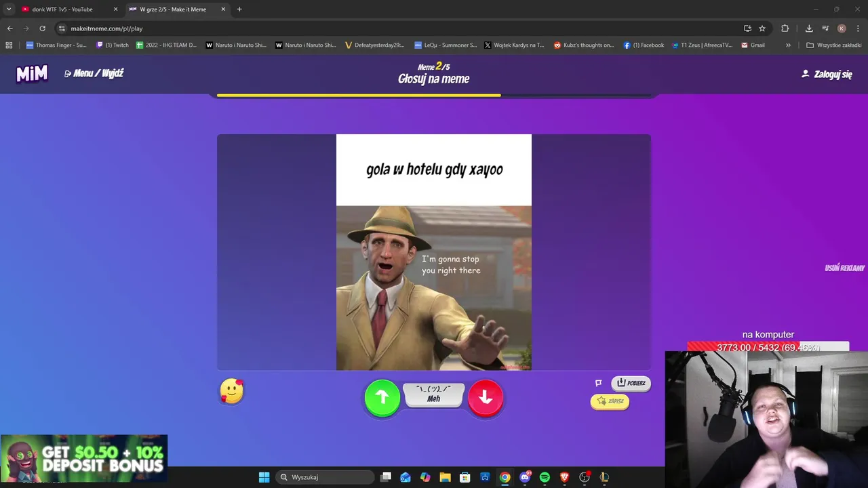Screen dimensions: 868x488
Task: Open Wojtek Kardys bookmark
Action: (514, 45)
